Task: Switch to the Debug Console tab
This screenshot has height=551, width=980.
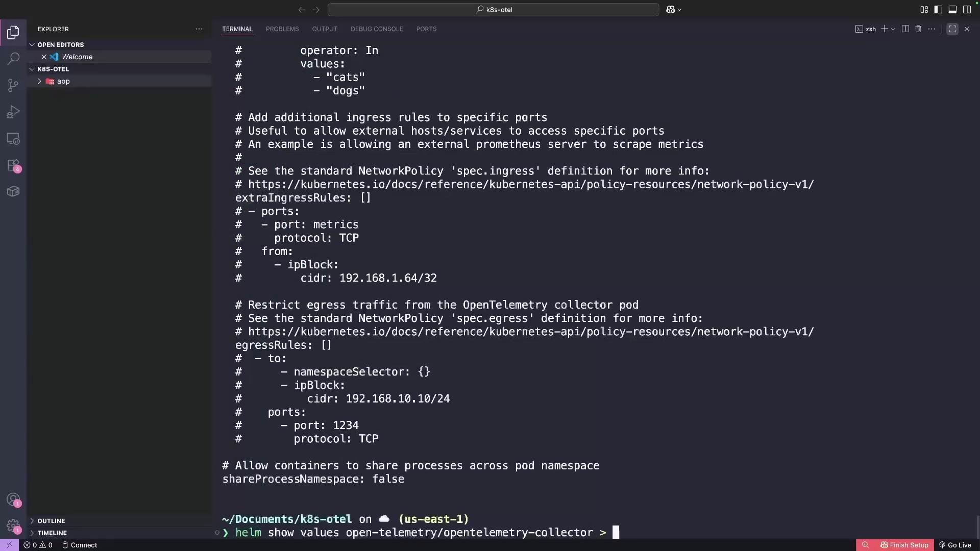Action: tap(377, 29)
